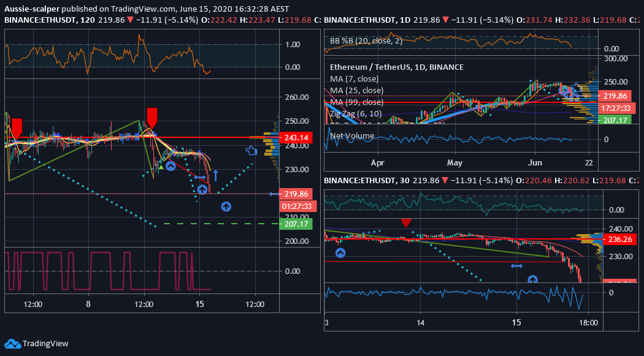Click the blue horizontal double-arrow on 120 chart
The image size is (644, 356).
200,178
